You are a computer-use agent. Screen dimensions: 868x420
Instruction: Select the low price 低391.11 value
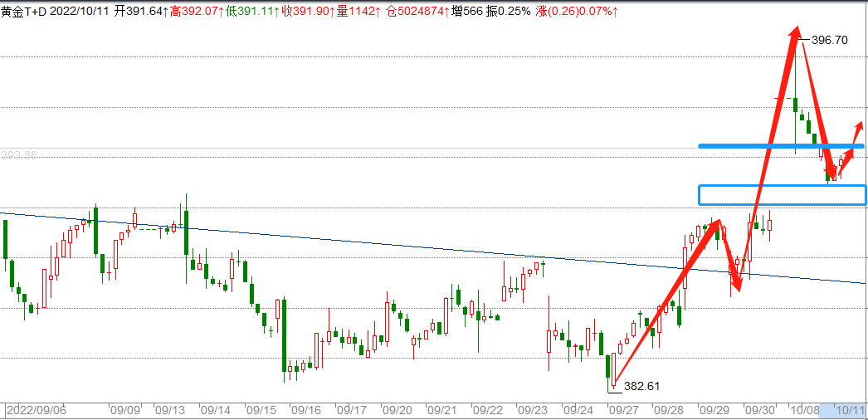pyautogui.click(x=251, y=12)
